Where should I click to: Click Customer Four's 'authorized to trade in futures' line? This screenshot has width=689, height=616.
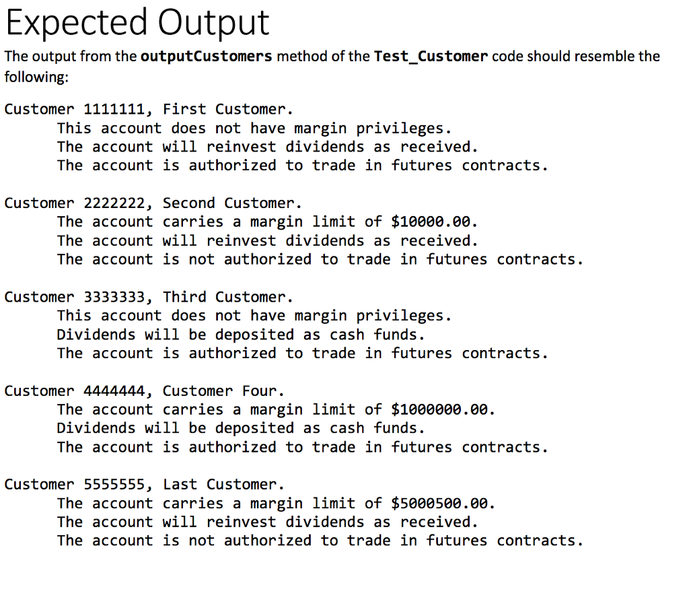(302, 448)
